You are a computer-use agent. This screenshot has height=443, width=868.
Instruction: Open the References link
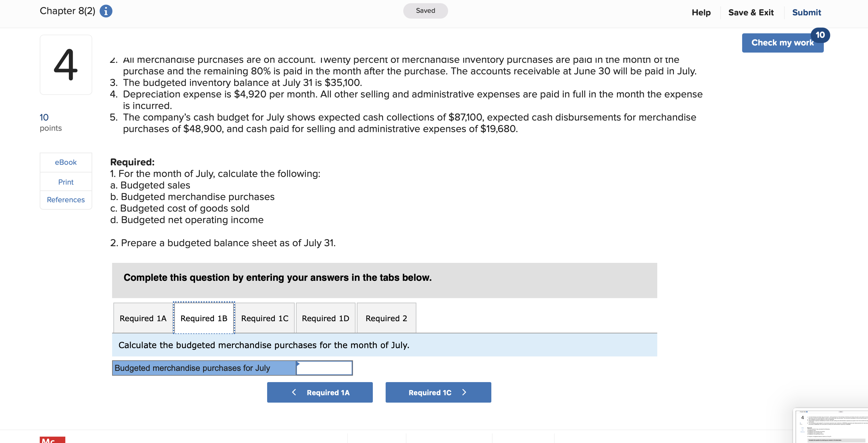click(66, 200)
